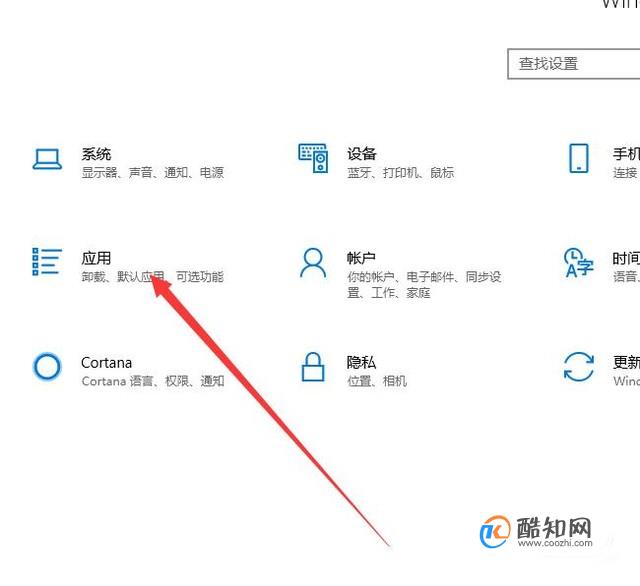Screen dimensions: 640x586
Task: Click 蓝牙、打印机、鼠标 description text
Action: point(401,172)
